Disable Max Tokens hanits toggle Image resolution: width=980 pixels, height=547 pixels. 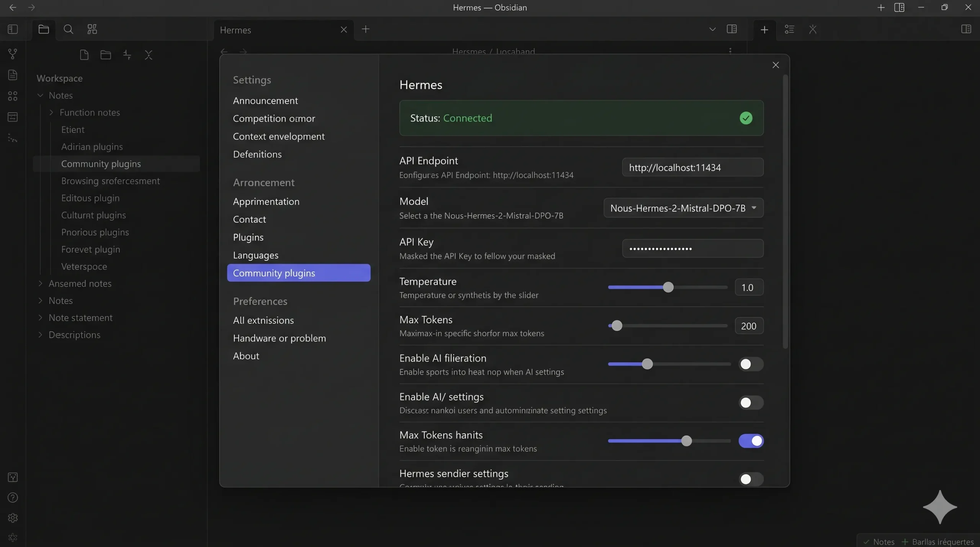(751, 441)
